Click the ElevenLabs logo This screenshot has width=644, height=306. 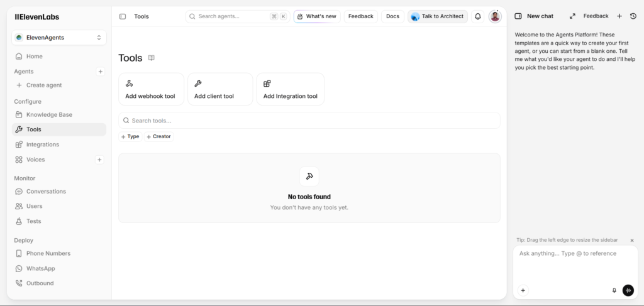coord(37,17)
